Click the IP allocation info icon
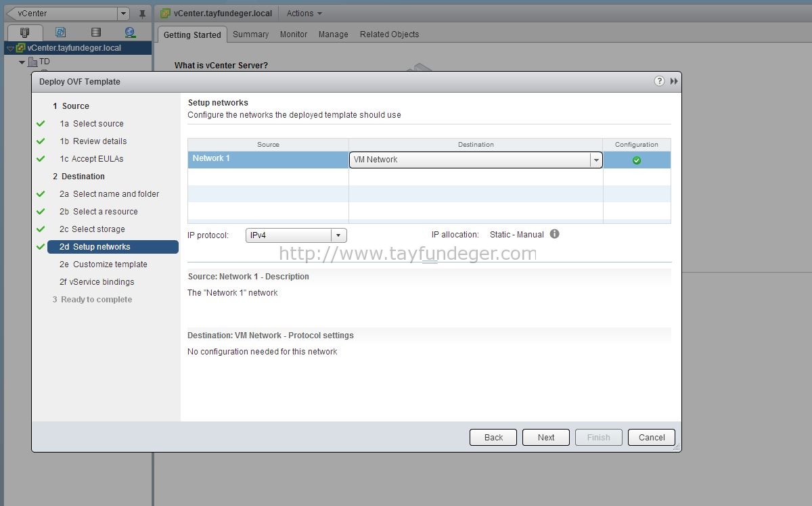The width and height of the screenshot is (812, 506). pyautogui.click(x=555, y=234)
